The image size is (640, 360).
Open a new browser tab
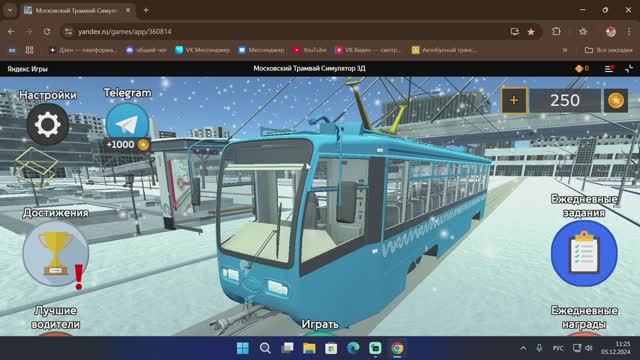146,10
